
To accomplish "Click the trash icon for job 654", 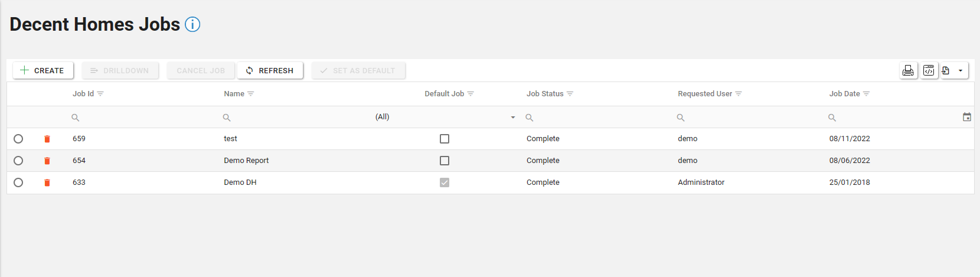I will tap(47, 161).
